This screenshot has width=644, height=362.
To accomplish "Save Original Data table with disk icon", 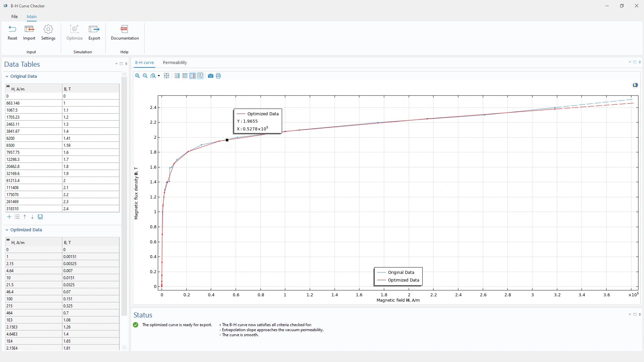I will point(40,217).
